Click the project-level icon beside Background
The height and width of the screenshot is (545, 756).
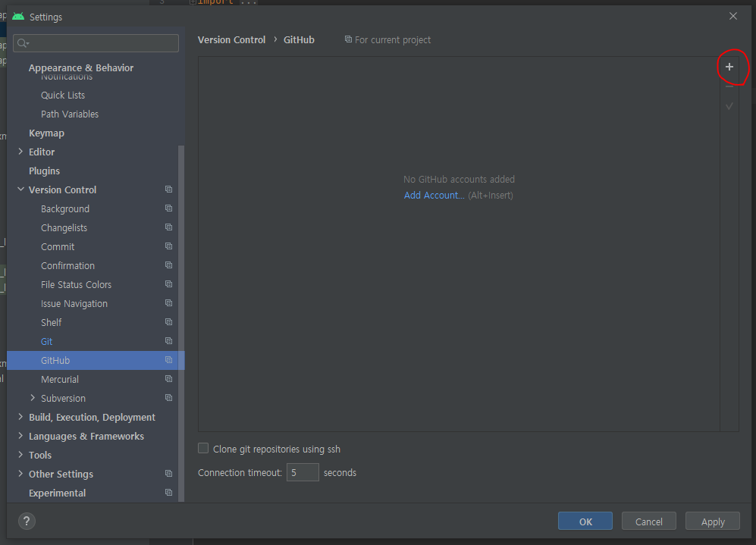pyautogui.click(x=168, y=208)
